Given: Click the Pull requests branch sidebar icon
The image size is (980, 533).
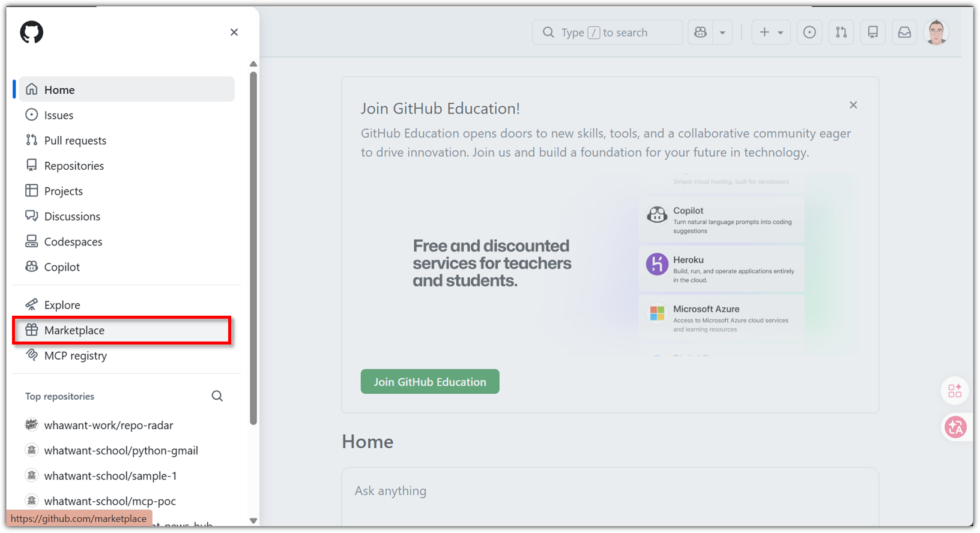Looking at the screenshot, I should tap(32, 140).
